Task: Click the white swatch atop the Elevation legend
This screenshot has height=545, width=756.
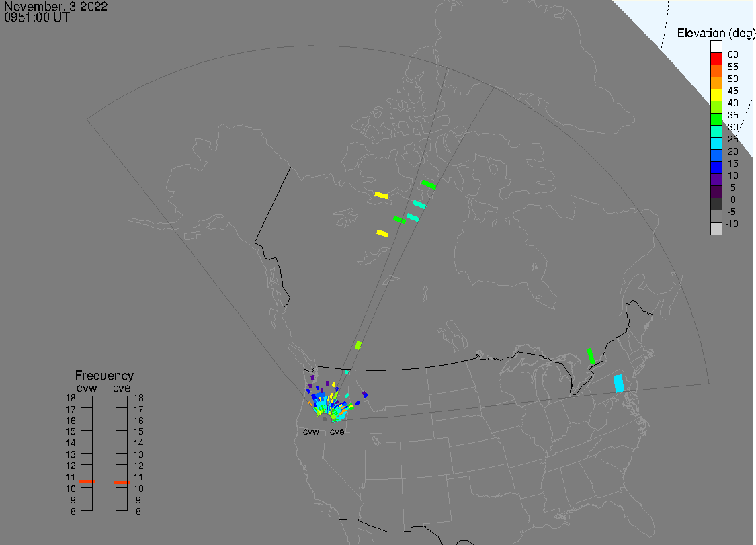Action: [716, 47]
